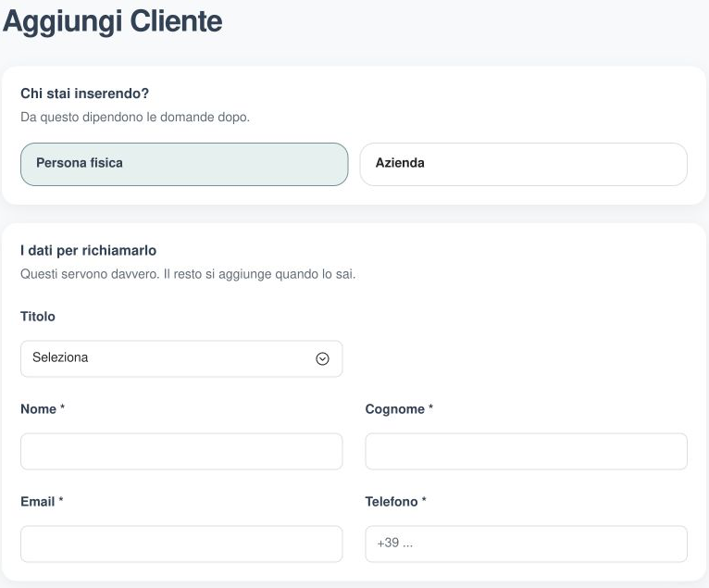This screenshot has width=709, height=588.
Task: Click into the Email input field
Action: coord(181,544)
